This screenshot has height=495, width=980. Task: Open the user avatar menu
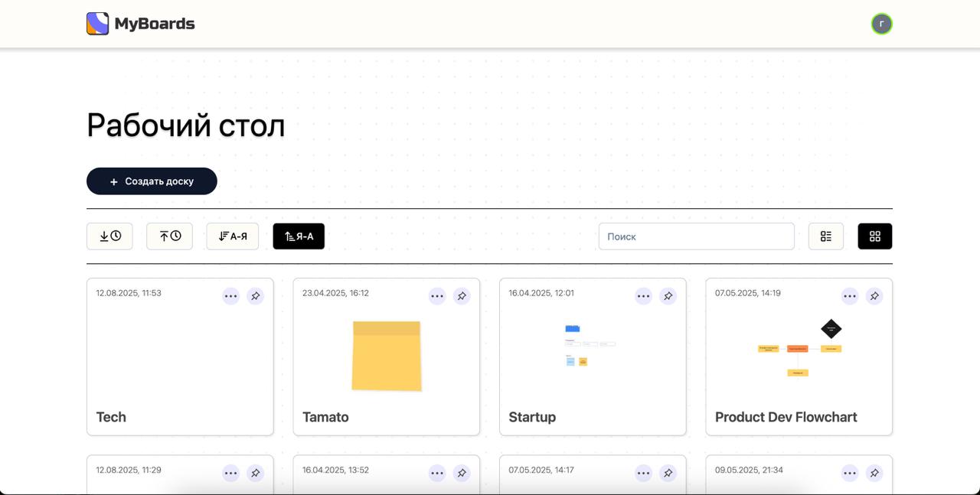click(x=882, y=24)
